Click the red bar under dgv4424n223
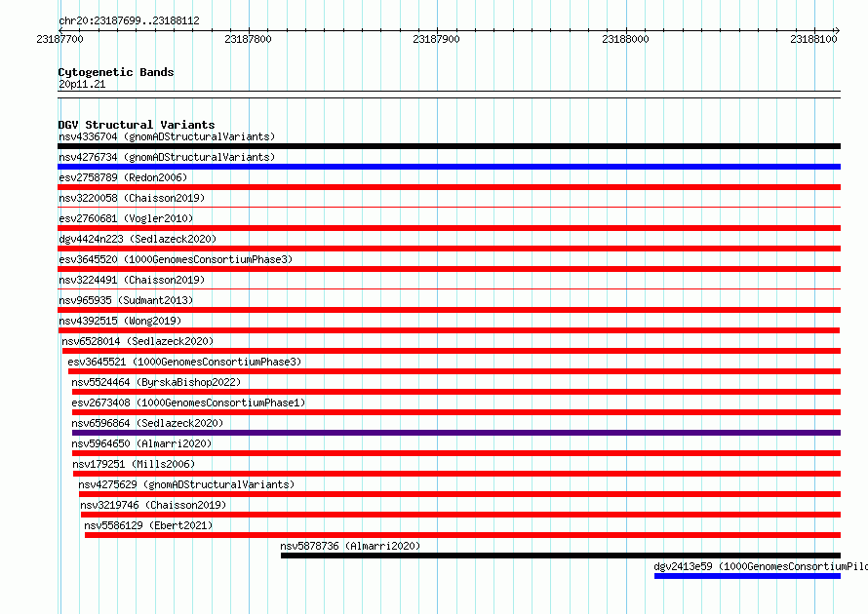The width and height of the screenshot is (868, 614). click(x=449, y=249)
